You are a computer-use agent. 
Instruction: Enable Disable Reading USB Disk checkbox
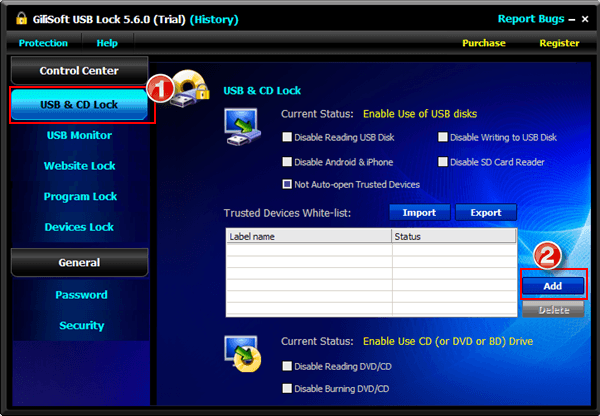pos(288,137)
